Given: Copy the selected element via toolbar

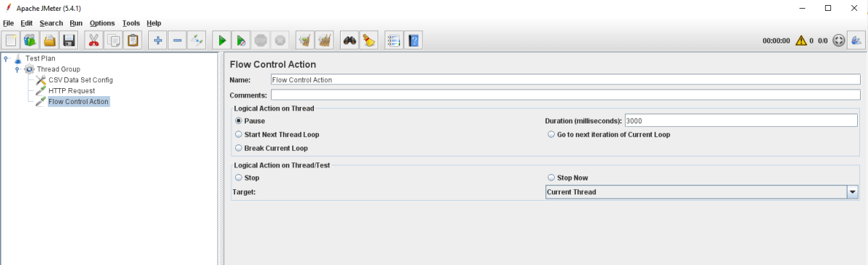Looking at the screenshot, I should coord(114,40).
